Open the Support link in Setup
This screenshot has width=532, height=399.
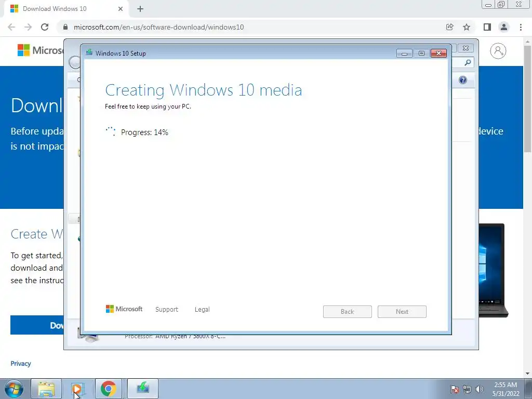pos(167,310)
